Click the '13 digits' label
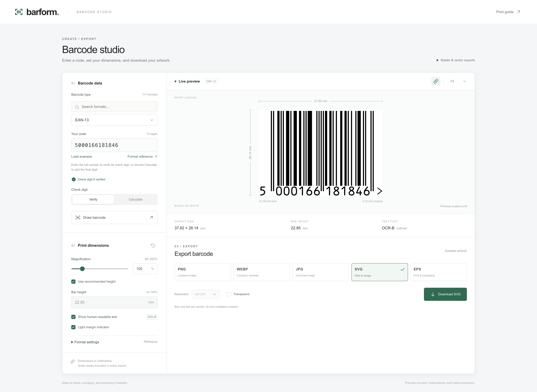The height and width of the screenshot is (392, 537). pos(152,134)
